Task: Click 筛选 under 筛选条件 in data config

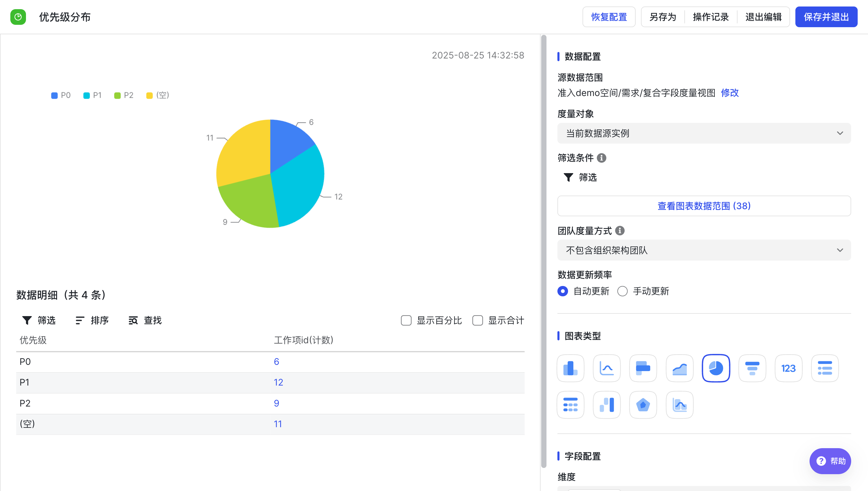Action: click(580, 177)
